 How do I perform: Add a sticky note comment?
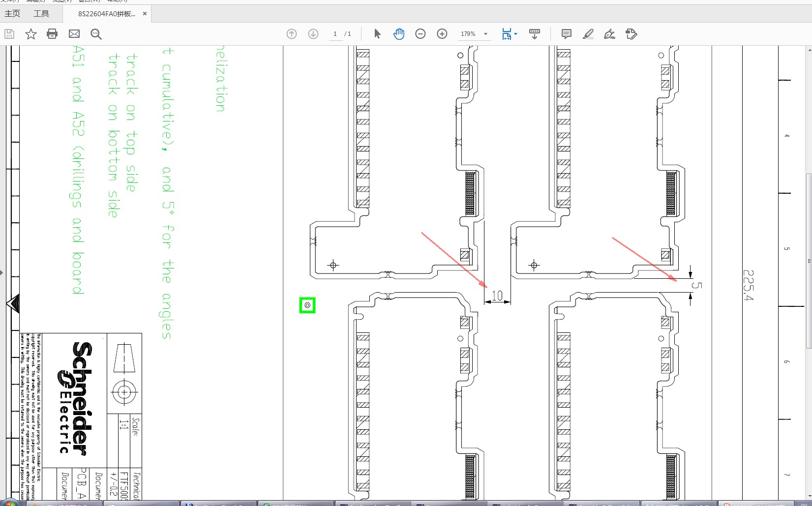(567, 34)
